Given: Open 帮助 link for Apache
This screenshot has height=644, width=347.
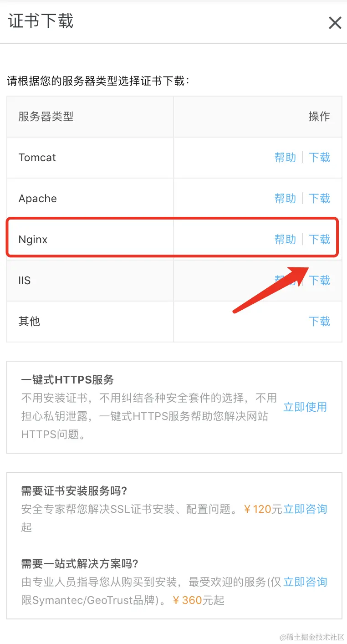Looking at the screenshot, I should tap(285, 199).
